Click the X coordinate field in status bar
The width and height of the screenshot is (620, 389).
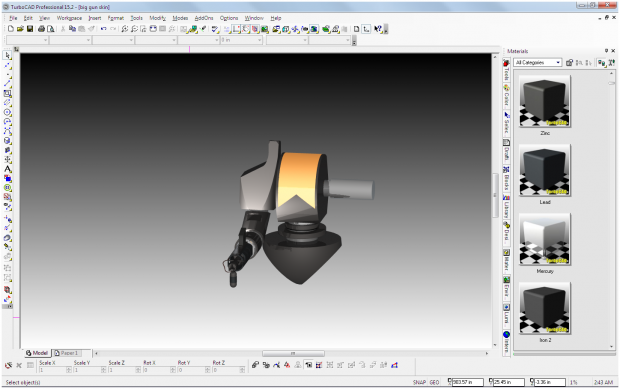tap(468, 382)
